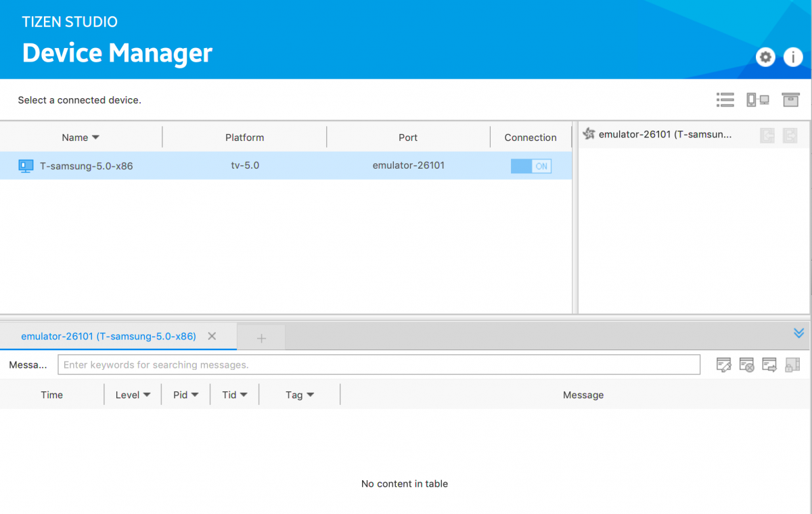Open the remote device manager icon
Viewport: 812px width, 514px height.
coord(758,100)
